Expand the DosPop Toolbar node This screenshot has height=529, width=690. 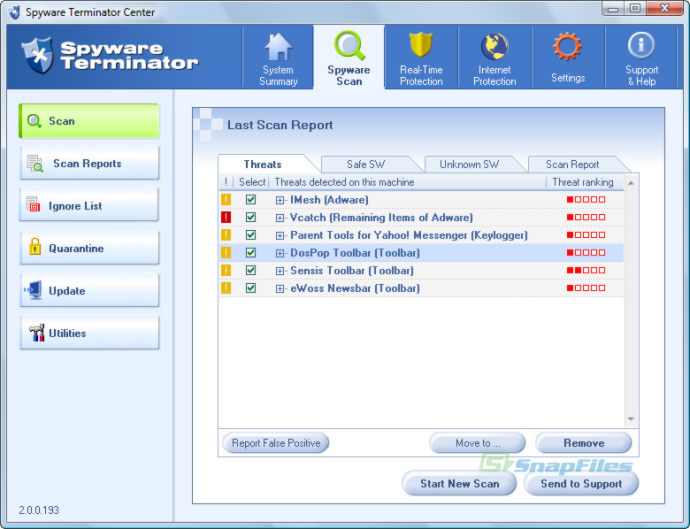pyautogui.click(x=280, y=253)
